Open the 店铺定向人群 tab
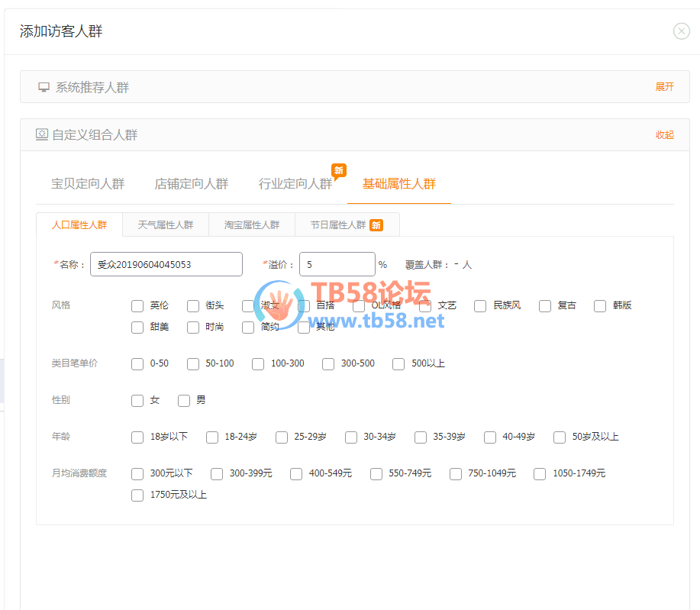700x610 pixels. pos(192,184)
